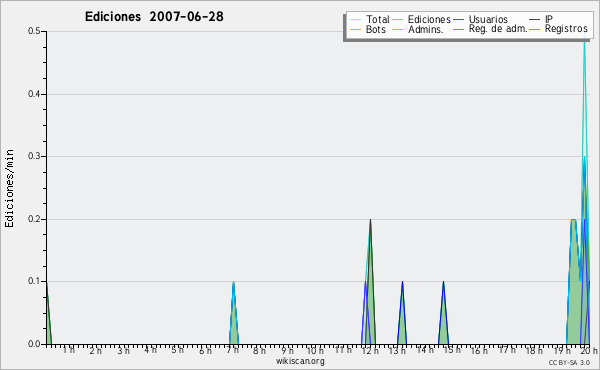Click the Ediciones/min axis title
Screen dimensions: 600x370
[x=10, y=188]
